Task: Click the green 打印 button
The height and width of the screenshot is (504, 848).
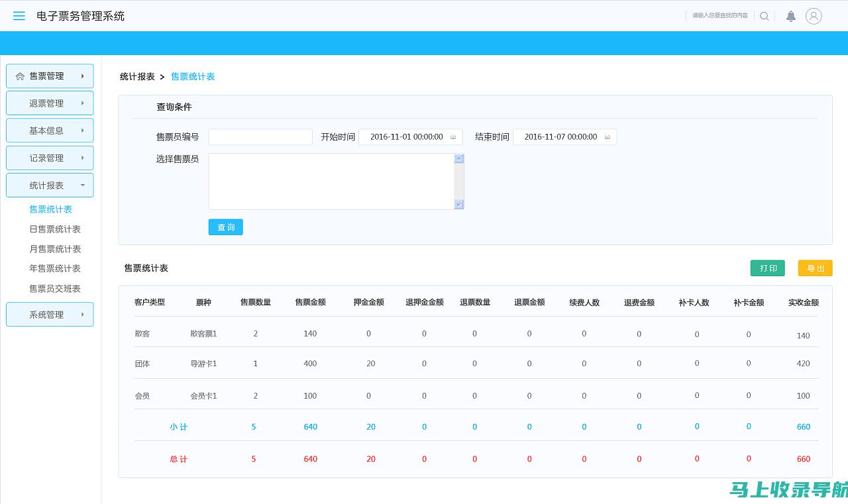Action: (768, 268)
